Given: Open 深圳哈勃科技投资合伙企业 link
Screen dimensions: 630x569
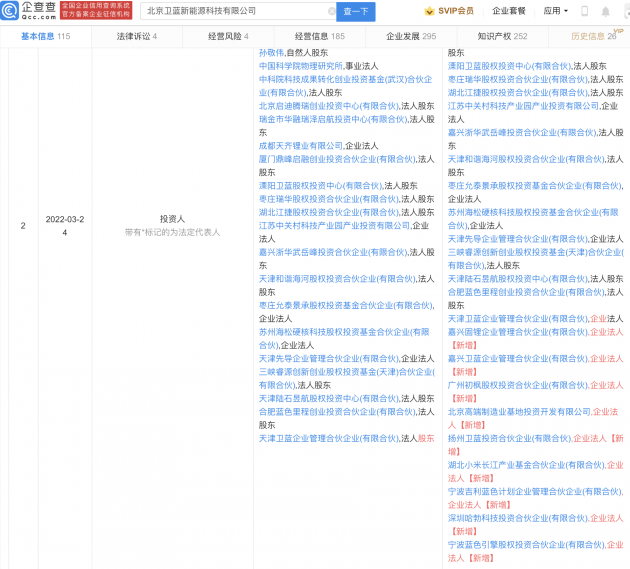Looking at the screenshot, I should pyautogui.click(x=518, y=518).
